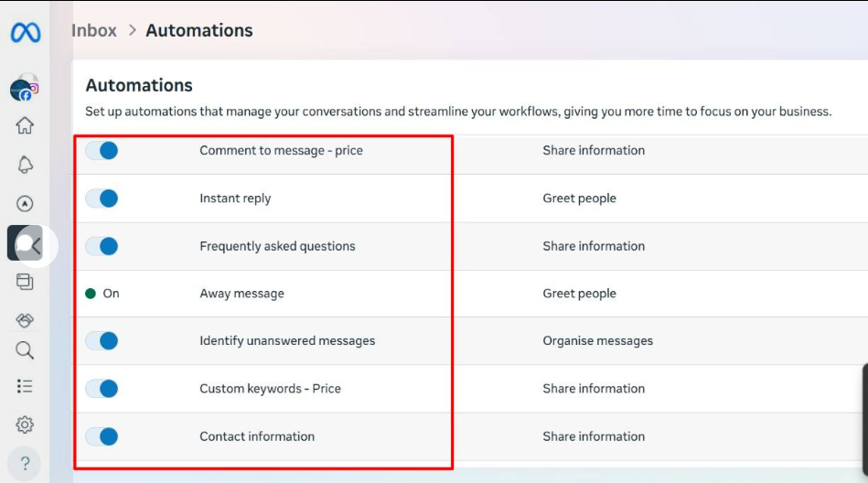Viewport: 868px width, 483px height.
Task: Open the Instant reply automation row
Action: pos(235,199)
